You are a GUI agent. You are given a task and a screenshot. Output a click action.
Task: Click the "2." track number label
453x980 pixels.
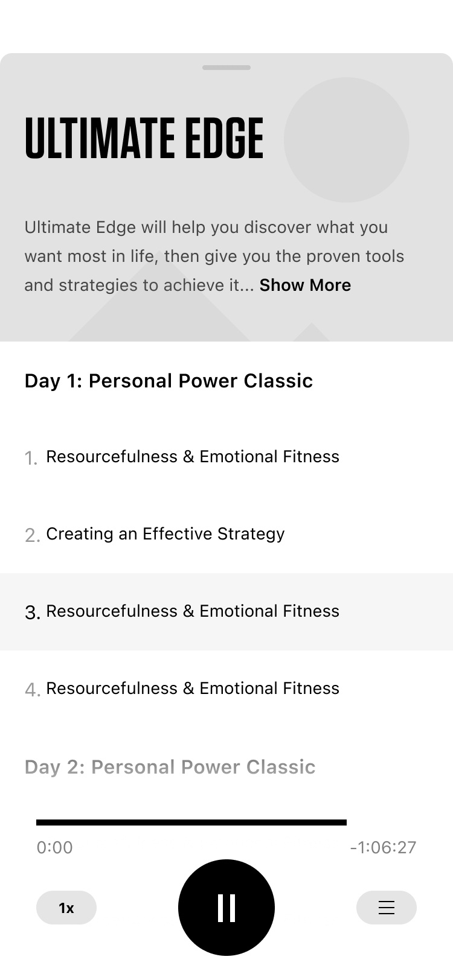point(33,535)
